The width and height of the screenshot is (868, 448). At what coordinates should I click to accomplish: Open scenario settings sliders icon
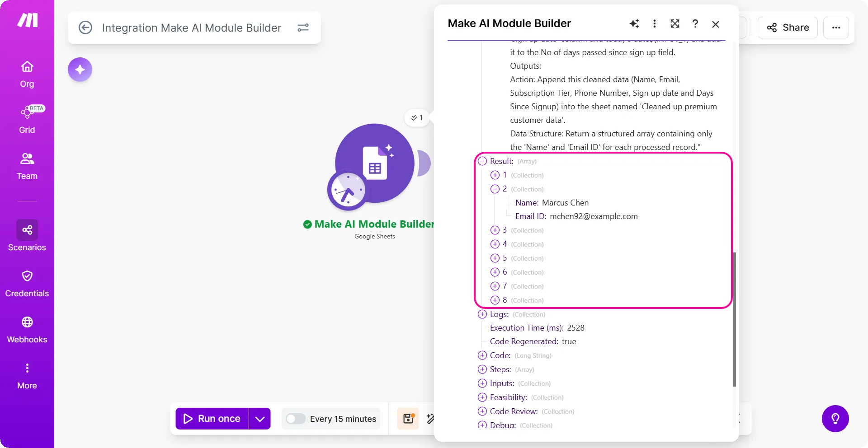pos(303,28)
